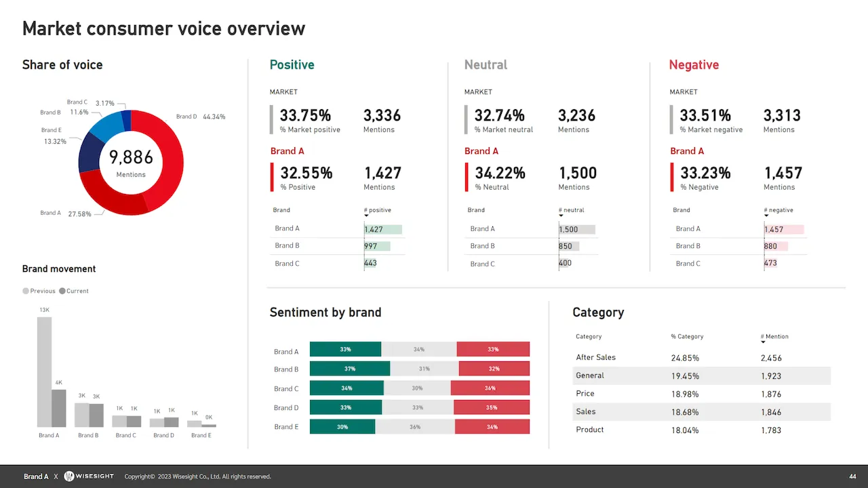Click the 473 negative value for Brand C

pyautogui.click(x=771, y=263)
